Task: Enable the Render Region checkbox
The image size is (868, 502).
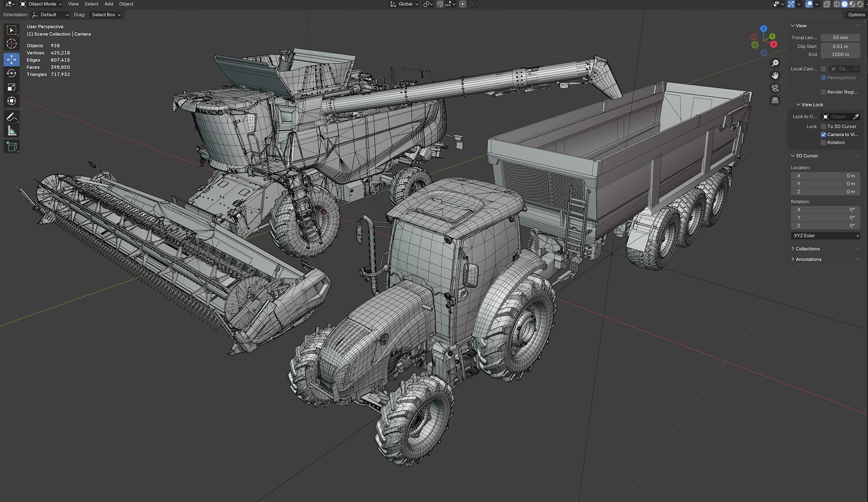Action: [x=823, y=92]
